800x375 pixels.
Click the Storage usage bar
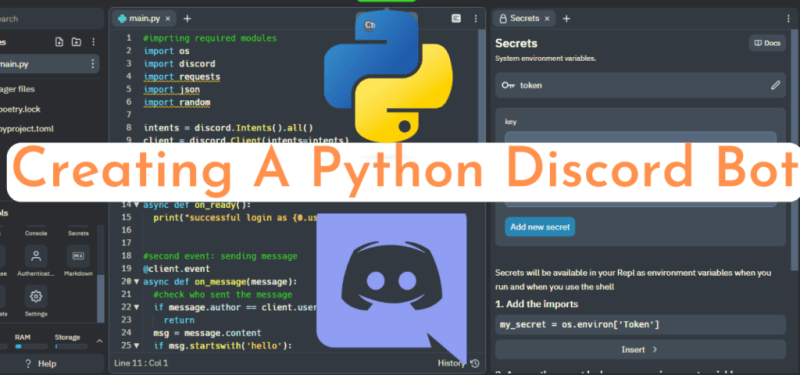tap(71, 346)
